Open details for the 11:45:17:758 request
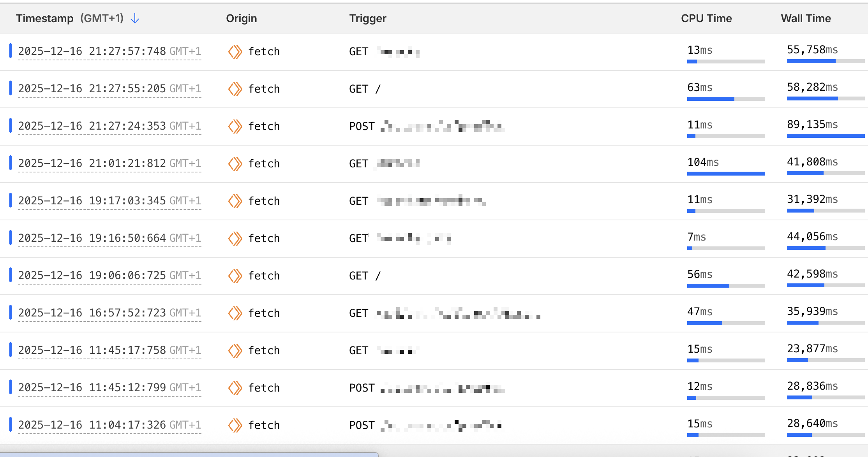This screenshot has height=457, width=868. tap(109, 350)
